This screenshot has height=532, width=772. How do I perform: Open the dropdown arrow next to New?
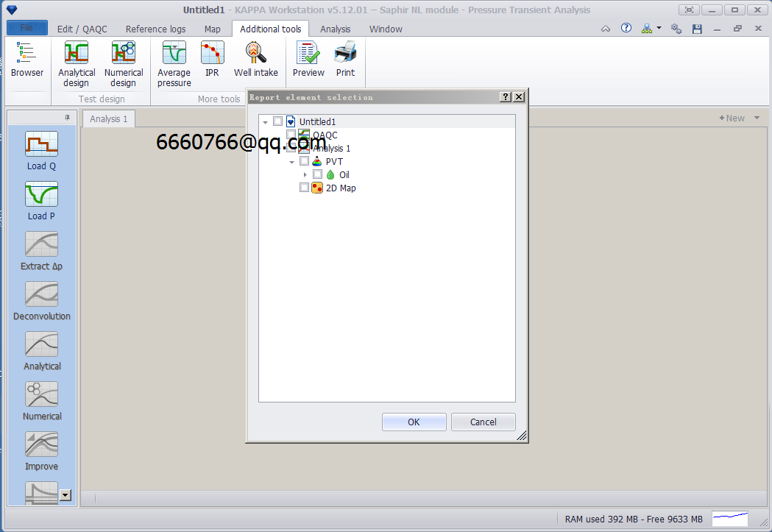click(757, 118)
